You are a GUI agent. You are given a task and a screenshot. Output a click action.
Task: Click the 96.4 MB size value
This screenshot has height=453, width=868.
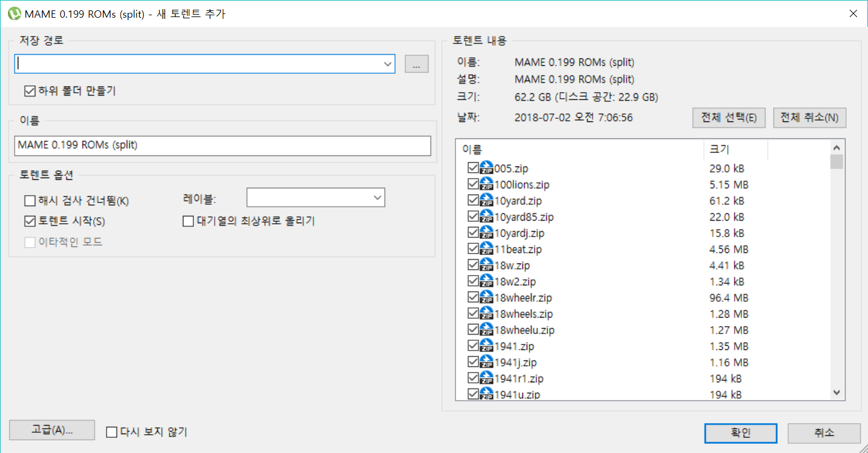pos(729,298)
